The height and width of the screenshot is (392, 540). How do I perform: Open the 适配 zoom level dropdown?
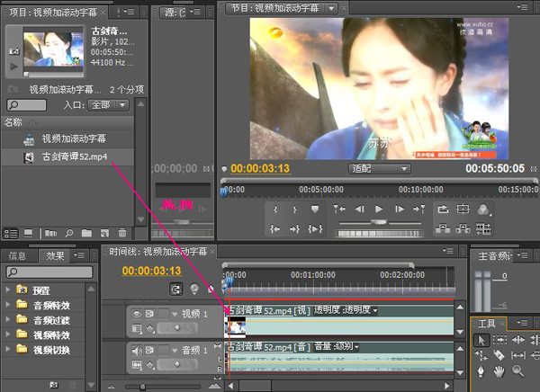pos(379,169)
